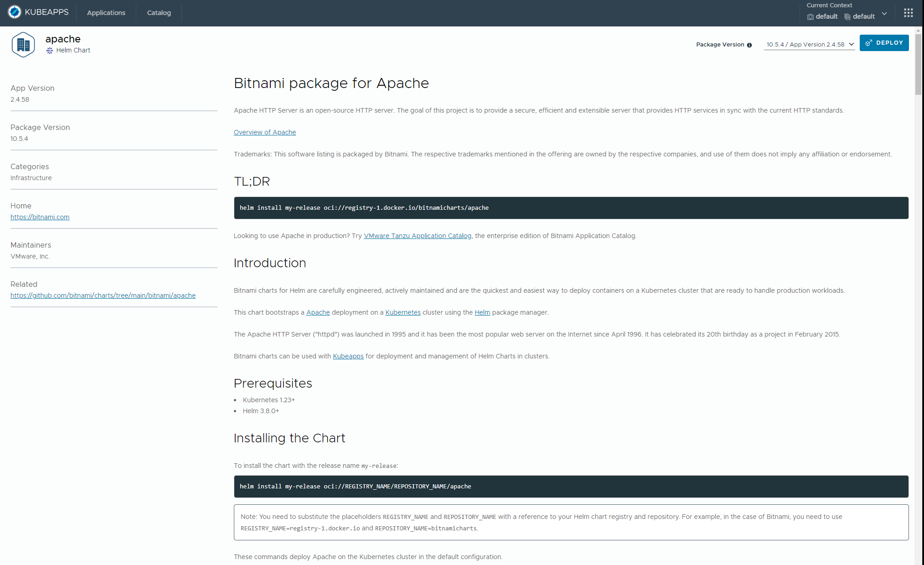
Task: Click the Package Version info icon
Action: click(749, 45)
